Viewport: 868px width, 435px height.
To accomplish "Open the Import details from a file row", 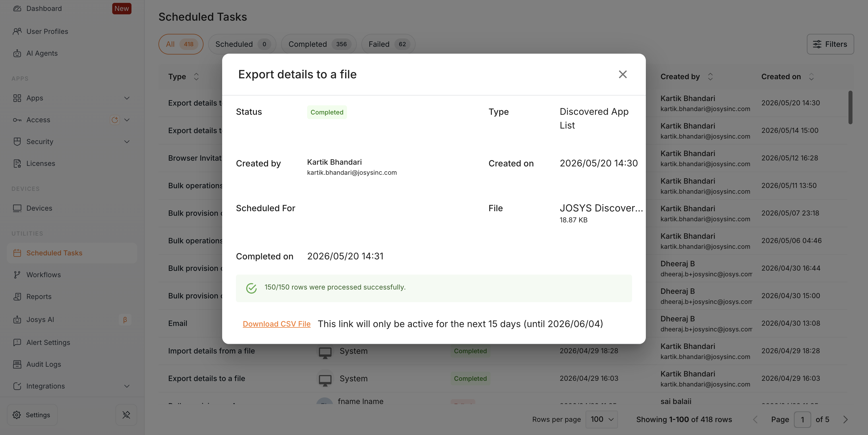I will click(503, 351).
